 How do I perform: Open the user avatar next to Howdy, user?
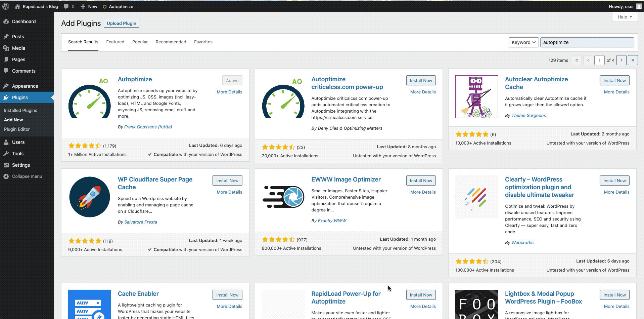[x=639, y=6]
